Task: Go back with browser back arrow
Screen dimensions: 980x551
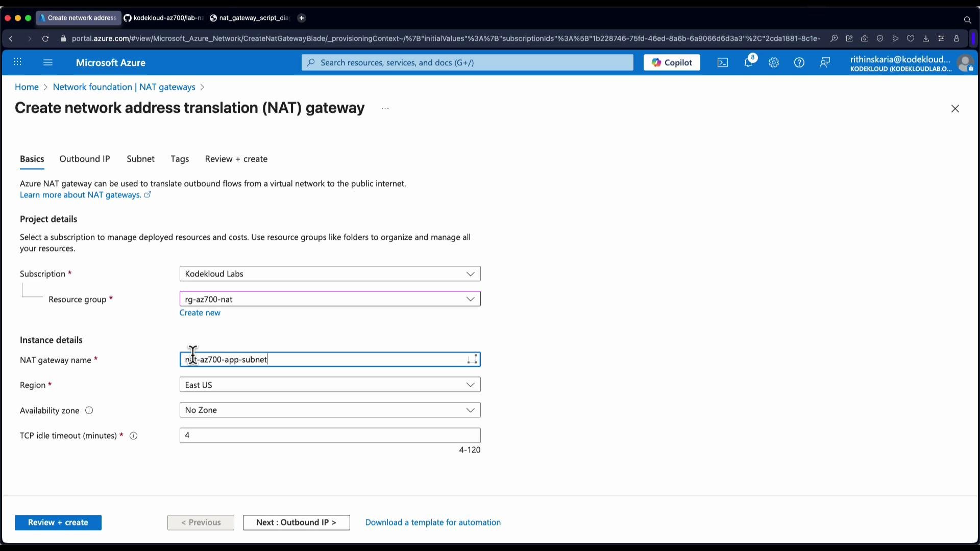Action: (x=11, y=39)
